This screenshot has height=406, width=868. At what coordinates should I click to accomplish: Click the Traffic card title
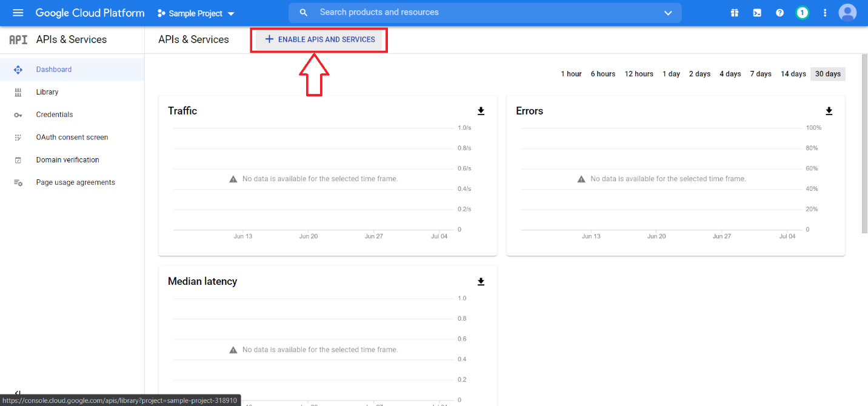coord(182,111)
